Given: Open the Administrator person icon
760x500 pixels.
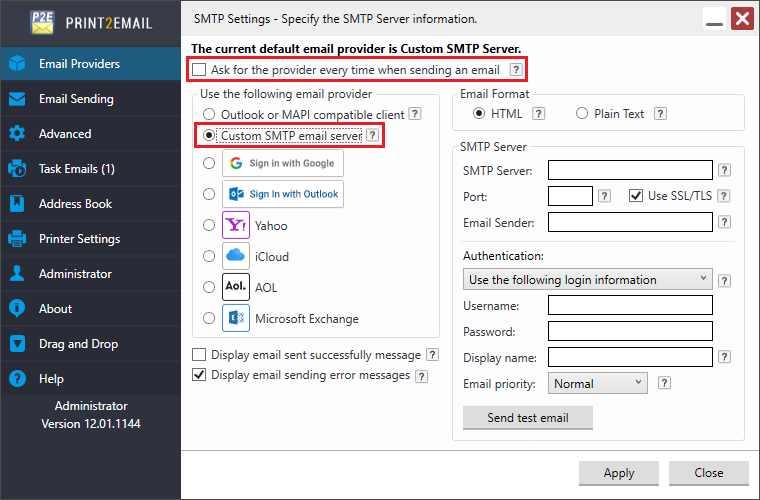Looking at the screenshot, I should point(17,273).
